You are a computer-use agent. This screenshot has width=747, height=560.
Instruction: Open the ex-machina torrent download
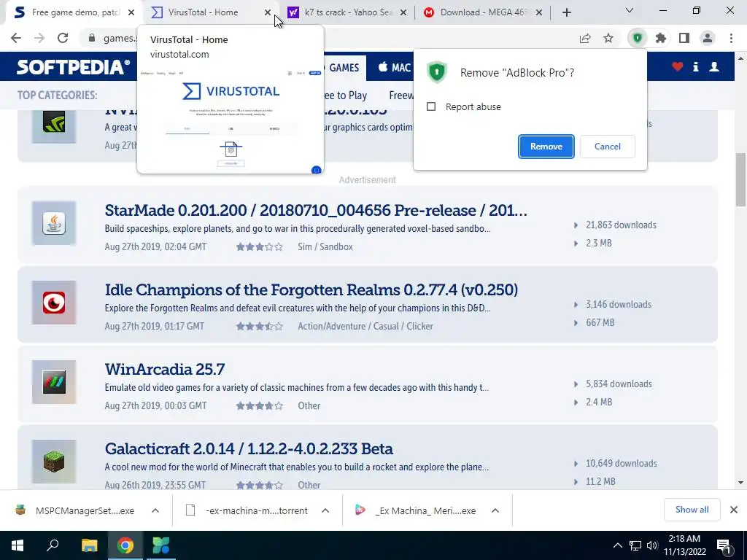tap(247, 510)
